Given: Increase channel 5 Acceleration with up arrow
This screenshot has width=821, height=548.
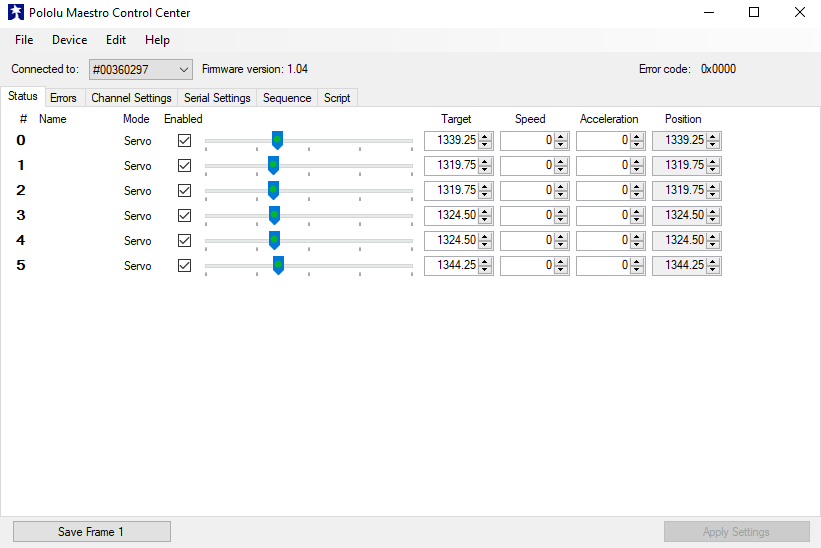Looking at the screenshot, I should click(637, 262).
